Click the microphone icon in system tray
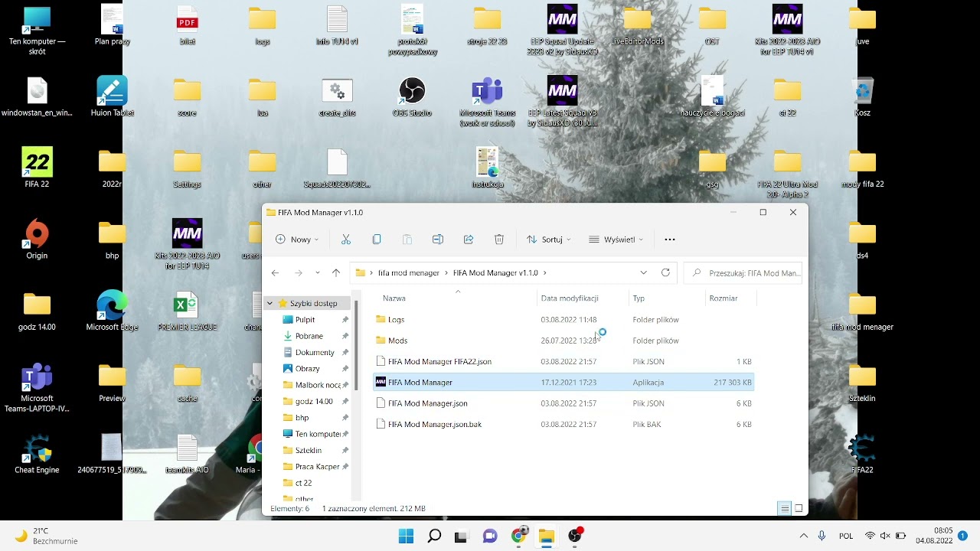The height and width of the screenshot is (551, 980). pos(822,536)
